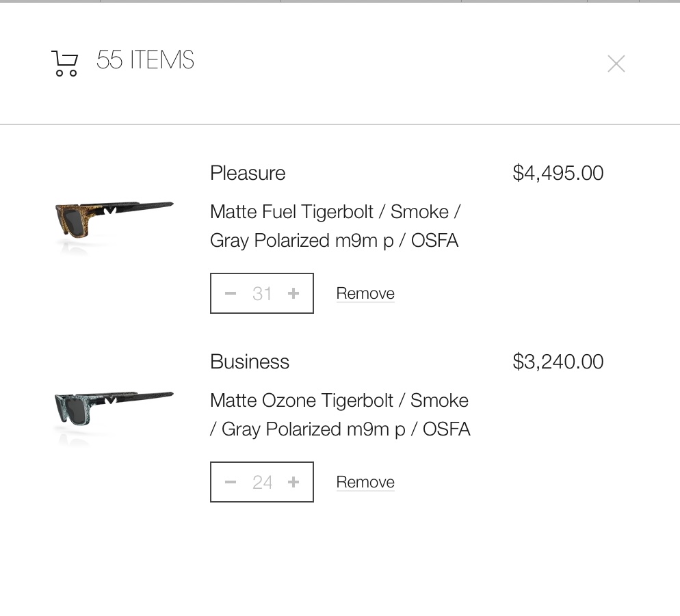Click the Matte Fuel Tigerbolt variant description
Screen dimensions: 680x616
pos(335,226)
